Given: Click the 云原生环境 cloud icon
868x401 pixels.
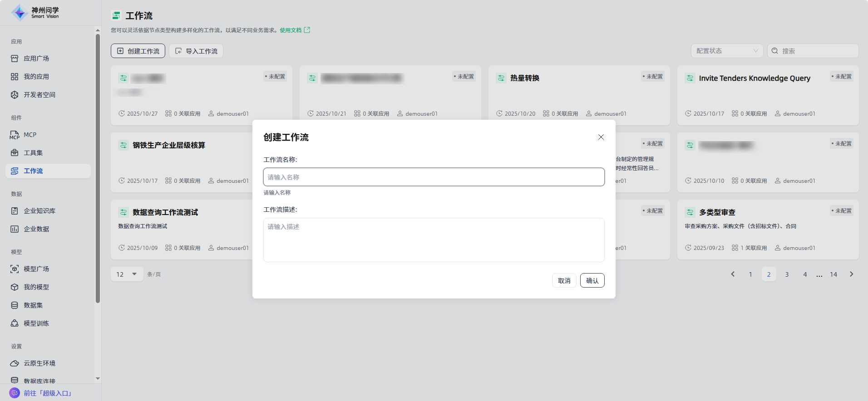Looking at the screenshot, I should (x=15, y=363).
